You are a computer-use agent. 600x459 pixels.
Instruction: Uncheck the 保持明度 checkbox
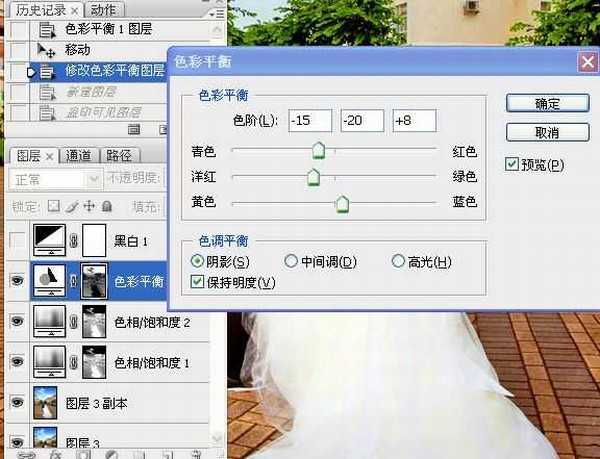(x=197, y=283)
